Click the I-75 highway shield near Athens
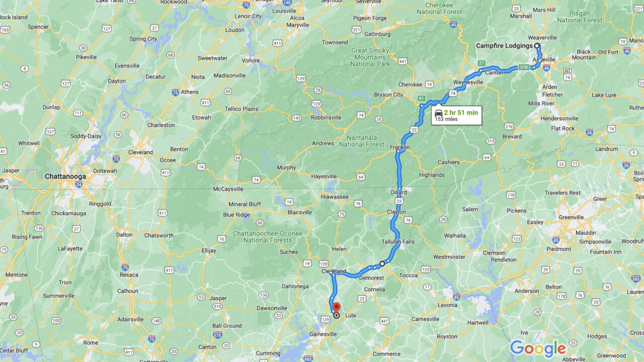Screen dimensions: 644x362 (175, 92)
